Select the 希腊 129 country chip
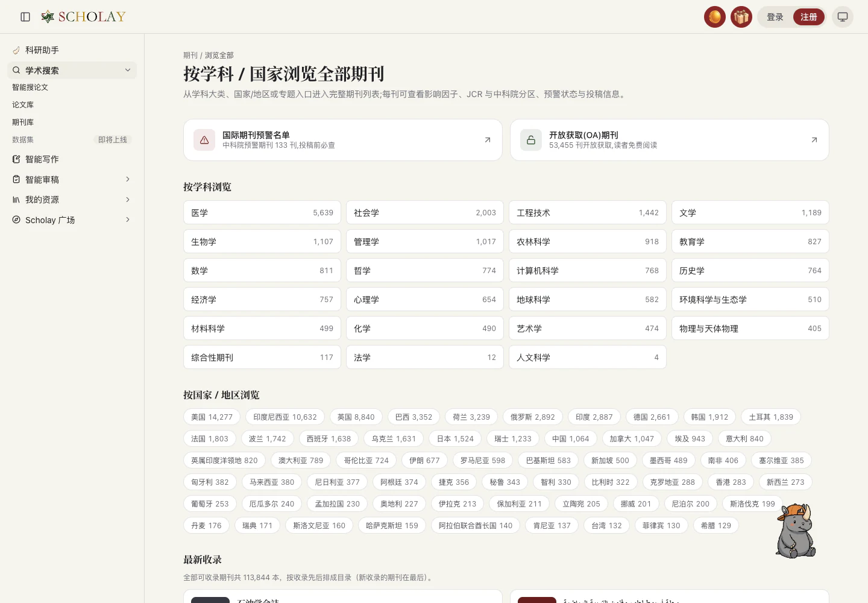The height and width of the screenshot is (603, 868). (716, 525)
